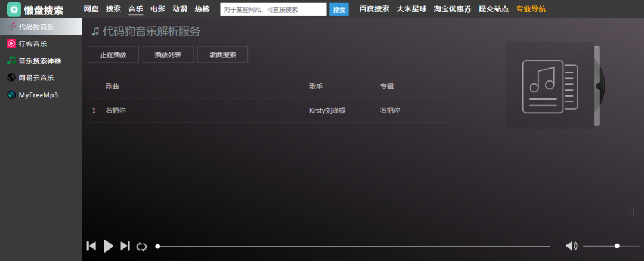Viewport: 644px width, 261px height.
Task: Skip to the previous track
Action: click(91, 246)
